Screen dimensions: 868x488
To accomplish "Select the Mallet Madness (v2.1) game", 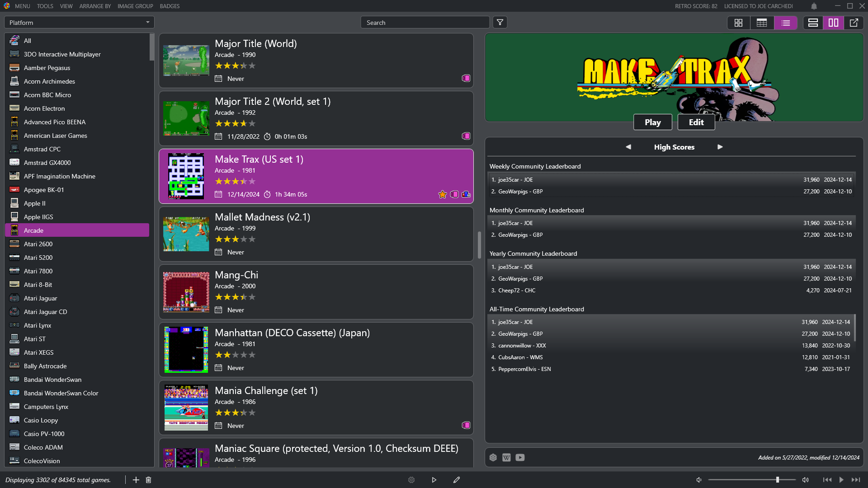I will click(x=316, y=234).
